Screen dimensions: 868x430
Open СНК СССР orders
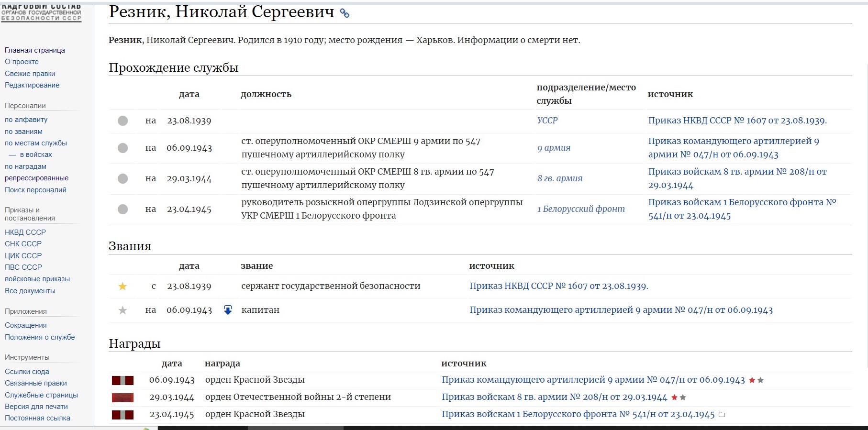tap(23, 244)
